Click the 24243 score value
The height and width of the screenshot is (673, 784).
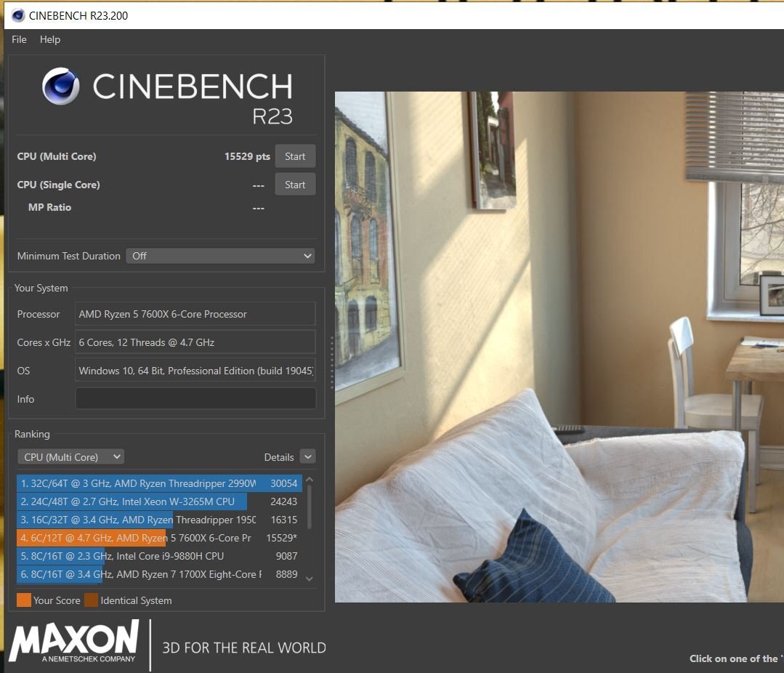point(284,501)
